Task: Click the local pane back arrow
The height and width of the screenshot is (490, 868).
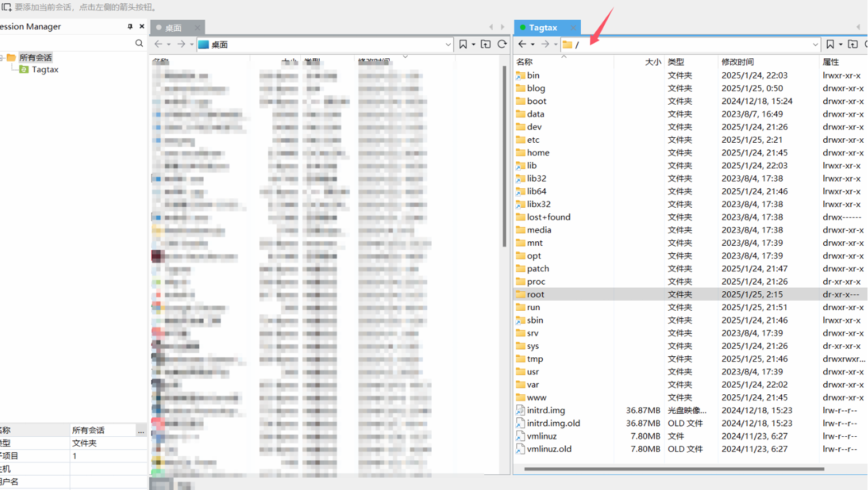Action: tap(158, 44)
